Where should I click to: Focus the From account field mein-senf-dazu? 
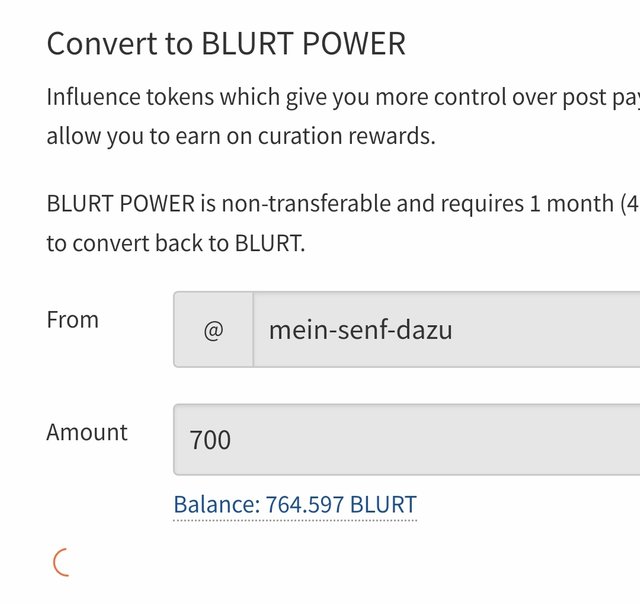tap(447, 329)
